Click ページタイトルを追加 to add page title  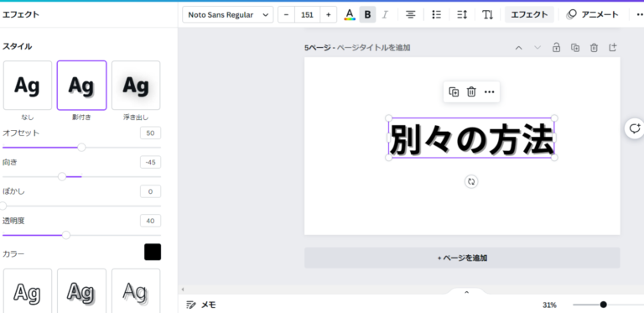pyautogui.click(x=373, y=48)
